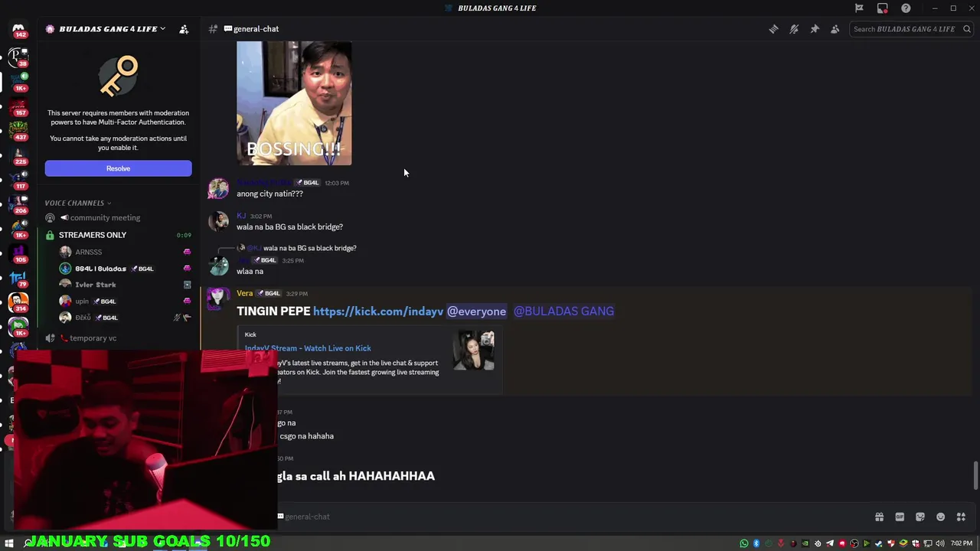Click KJ username in chat
This screenshot has height=551, width=980.
coord(241,216)
